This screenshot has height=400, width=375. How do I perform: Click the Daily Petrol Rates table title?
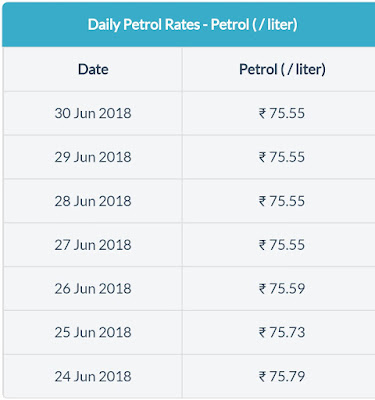(x=192, y=25)
